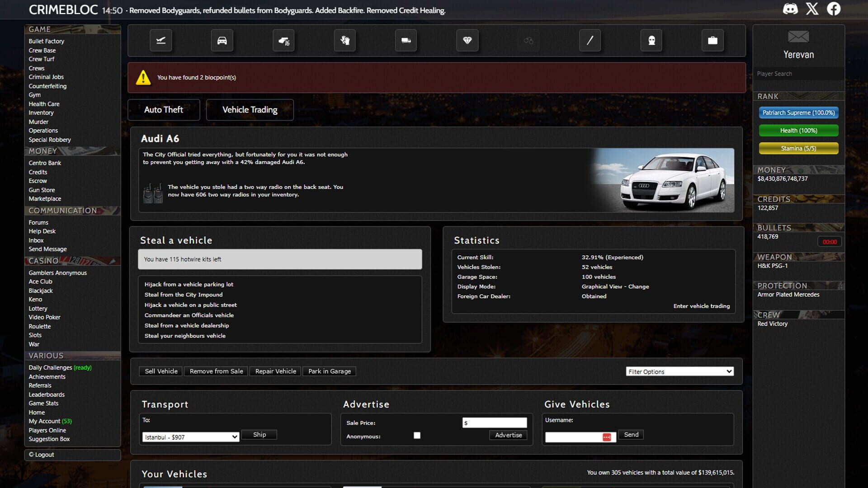The height and width of the screenshot is (488, 868).
Task: Click the delivery truck icon in toolbar
Action: (406, 40)
